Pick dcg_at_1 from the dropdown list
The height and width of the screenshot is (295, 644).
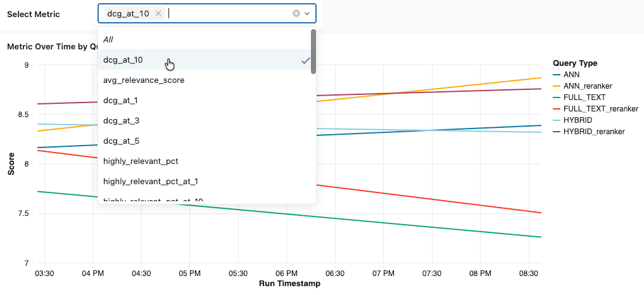click(x=120, y=101)
